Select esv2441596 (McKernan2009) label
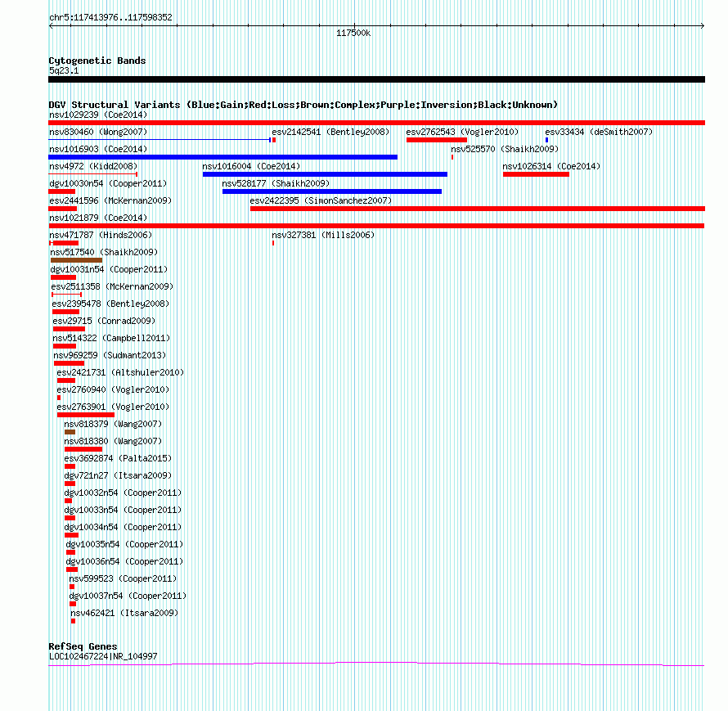 click(x=110, y=200)
